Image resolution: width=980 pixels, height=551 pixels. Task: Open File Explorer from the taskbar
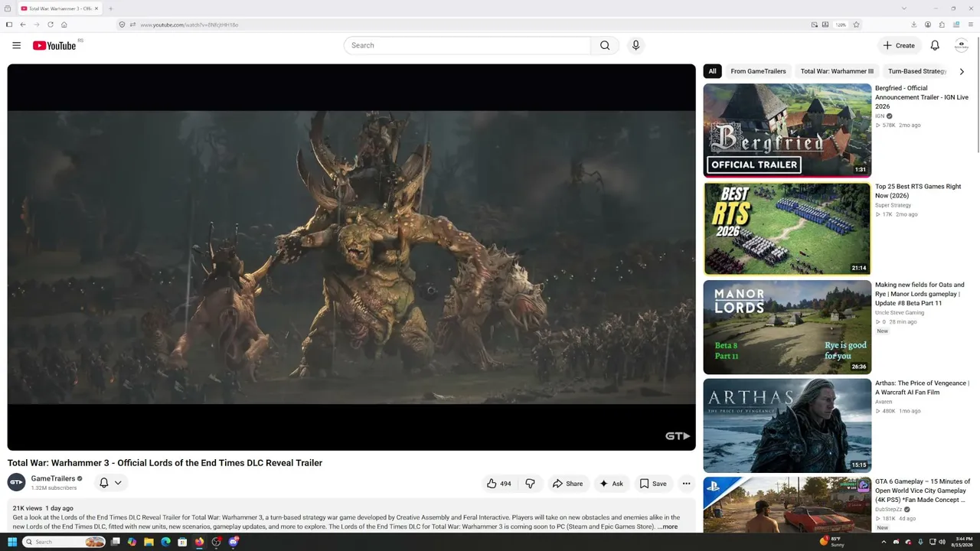149,542
